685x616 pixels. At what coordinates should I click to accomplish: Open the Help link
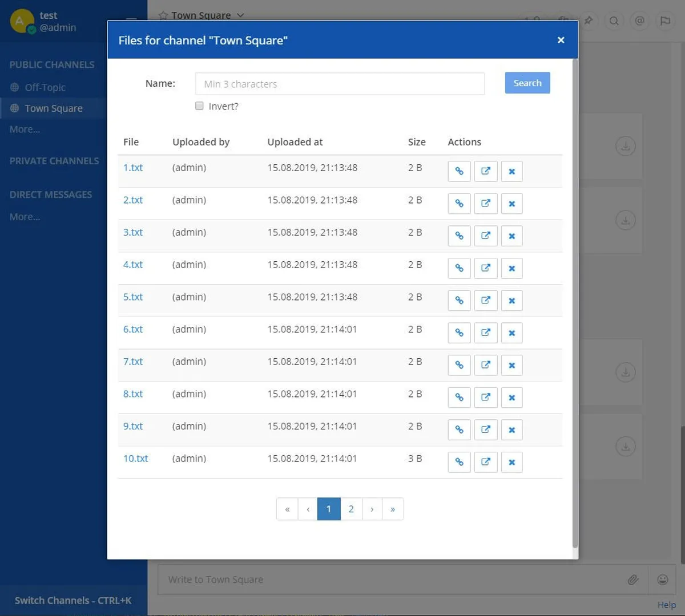666,605
